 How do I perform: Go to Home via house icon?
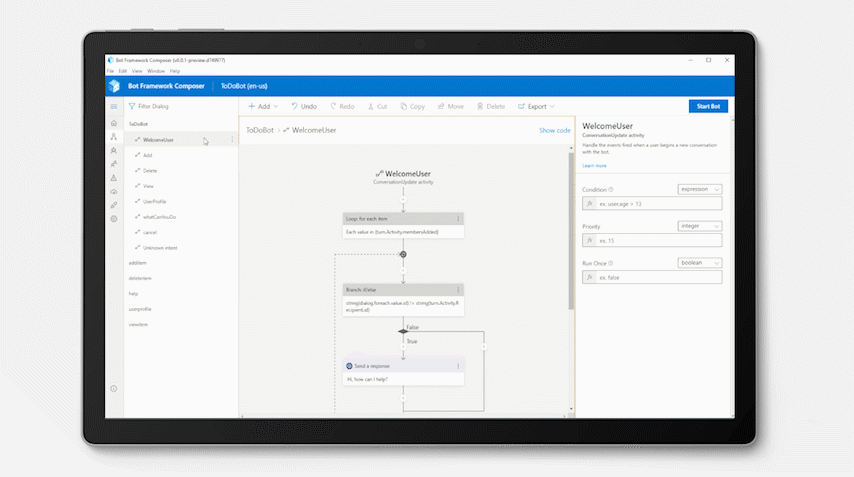click(114, 123)
